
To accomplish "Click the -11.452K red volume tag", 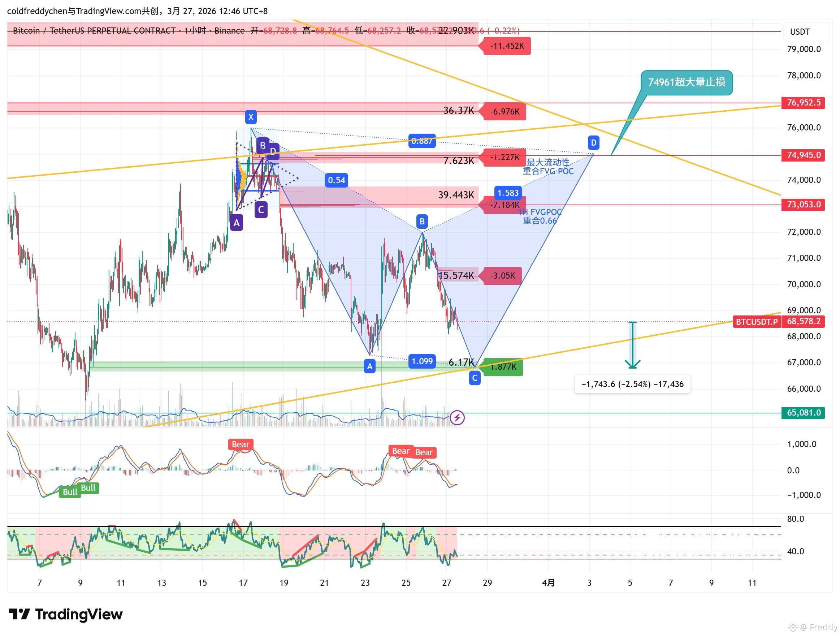I will 505,46.
